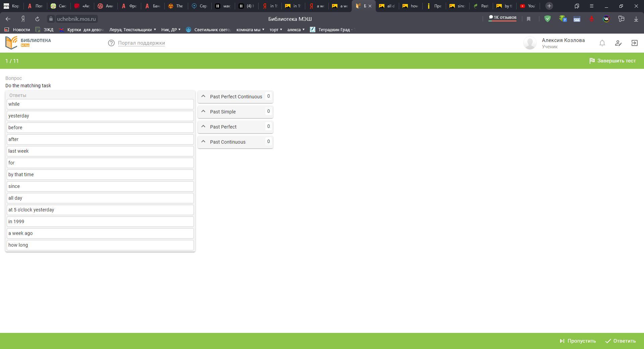Image resolution: width=644 pixels, height=349 pixels.
Task: Expand the Past Simple category
Action: point(203,111)
